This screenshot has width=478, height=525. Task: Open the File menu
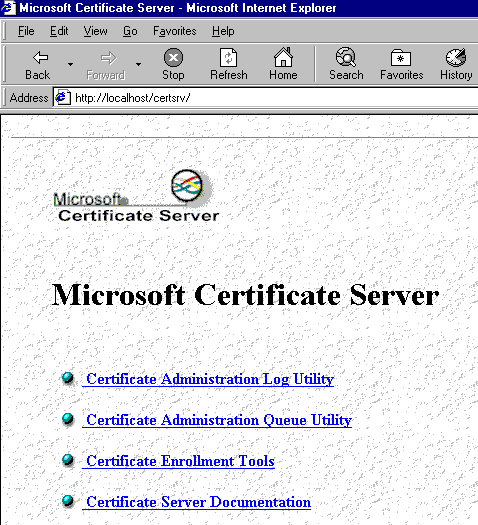coord(26,31)
